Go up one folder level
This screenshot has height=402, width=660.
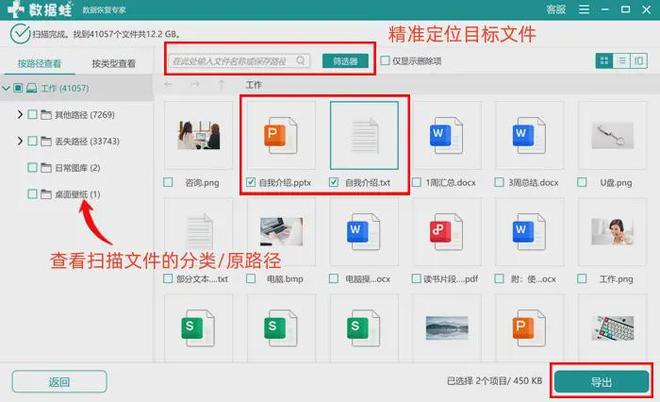click(x=221, y=85)
